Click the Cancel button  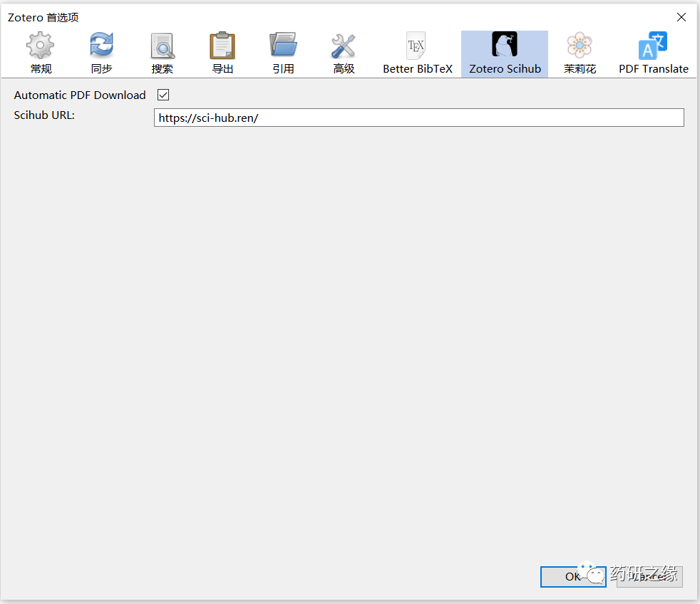[649, 577]
